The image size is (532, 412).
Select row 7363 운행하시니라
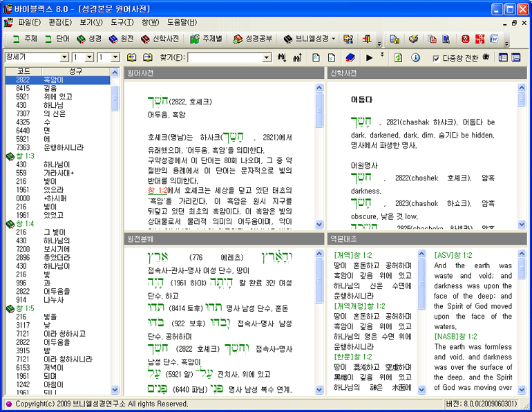point(57,148)
